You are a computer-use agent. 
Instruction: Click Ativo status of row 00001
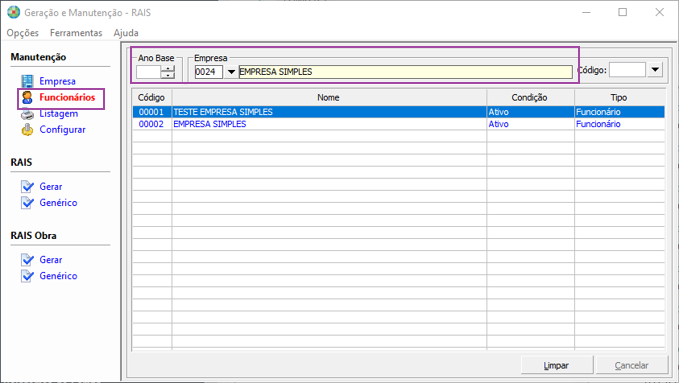click(498, 112)
